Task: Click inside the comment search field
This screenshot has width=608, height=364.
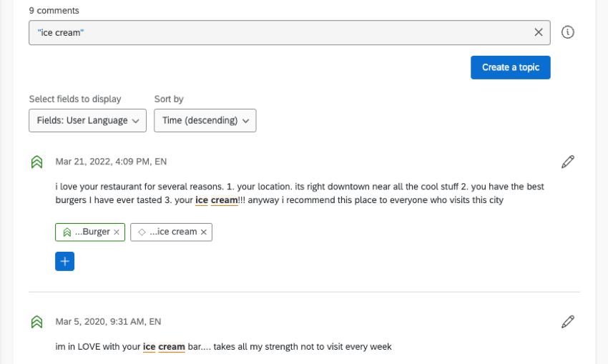Action: point(279,32)
